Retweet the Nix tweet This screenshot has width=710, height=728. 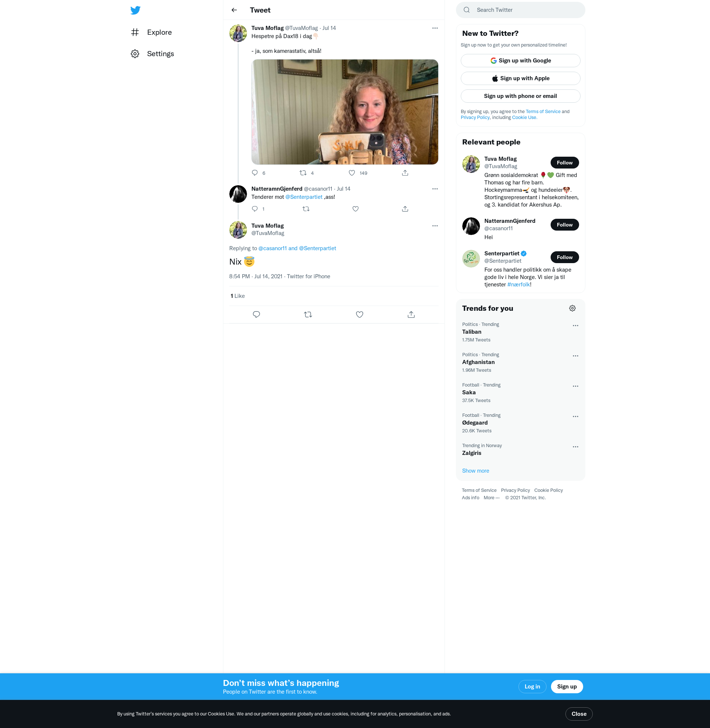coord(308,314)
